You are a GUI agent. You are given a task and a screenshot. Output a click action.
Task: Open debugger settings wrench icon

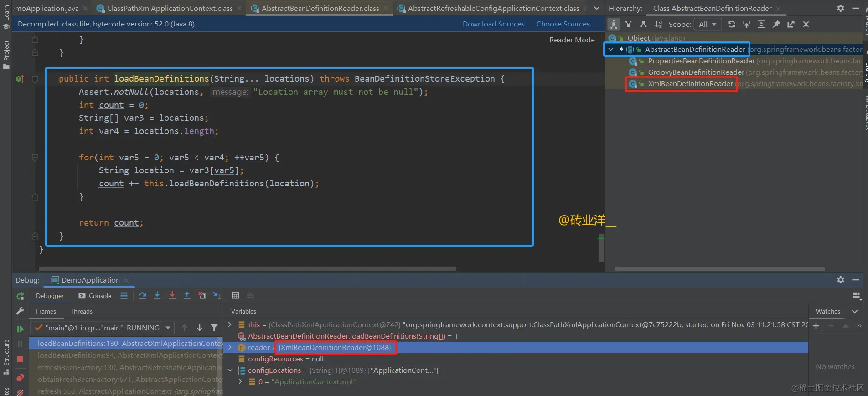pyautogui.click(x=20, y=311)
